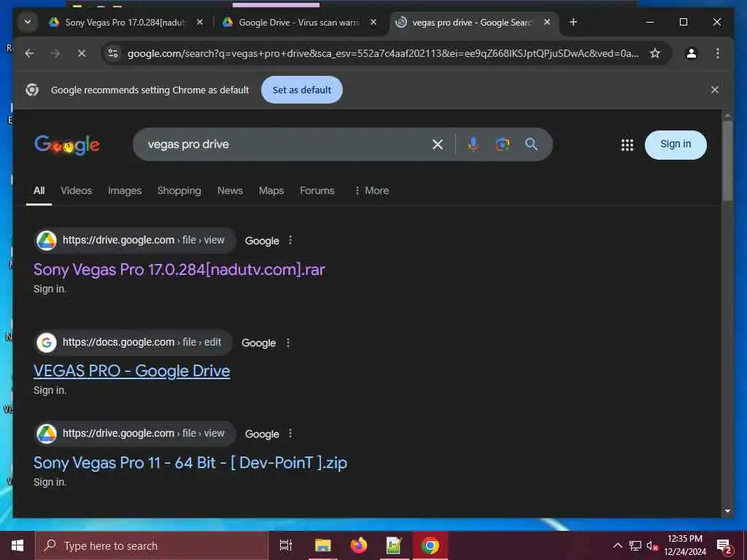The height and width of the screenshot is (560, 747).
Task: Close the Google Drive Virus scan tab
Action: coord(373,22)
